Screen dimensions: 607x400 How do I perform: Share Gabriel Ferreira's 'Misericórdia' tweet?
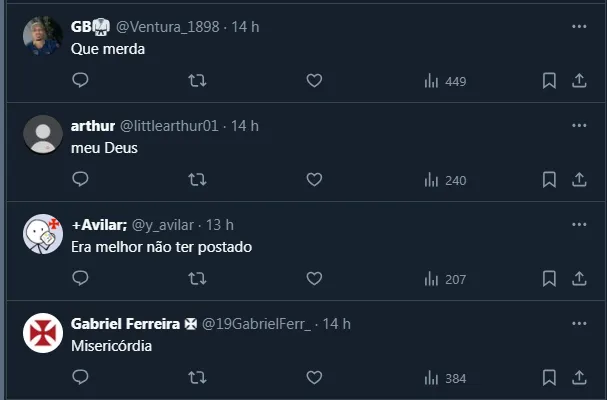tap(579, 378)
